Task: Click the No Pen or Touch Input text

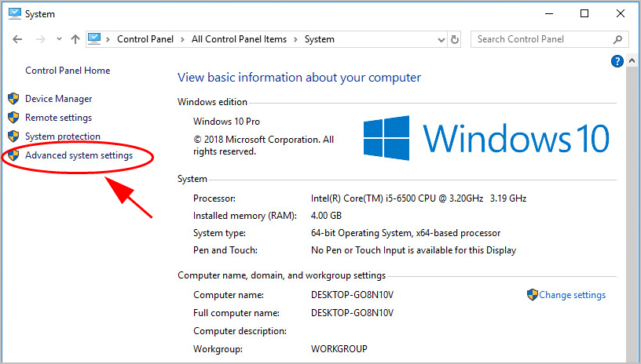Action: pos(413,250)
